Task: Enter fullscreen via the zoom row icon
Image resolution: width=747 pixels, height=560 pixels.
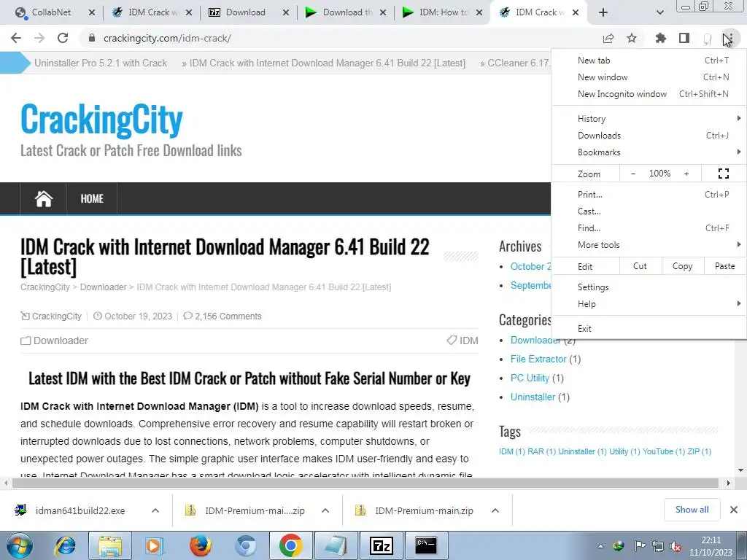Action: click(x=723, y=174)
